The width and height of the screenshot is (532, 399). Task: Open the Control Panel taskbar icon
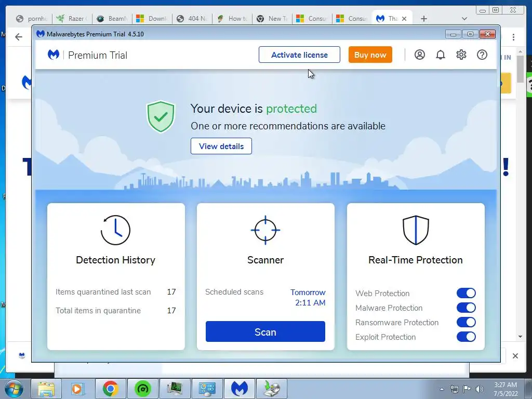pyautogui.click(x=207, y=389)
